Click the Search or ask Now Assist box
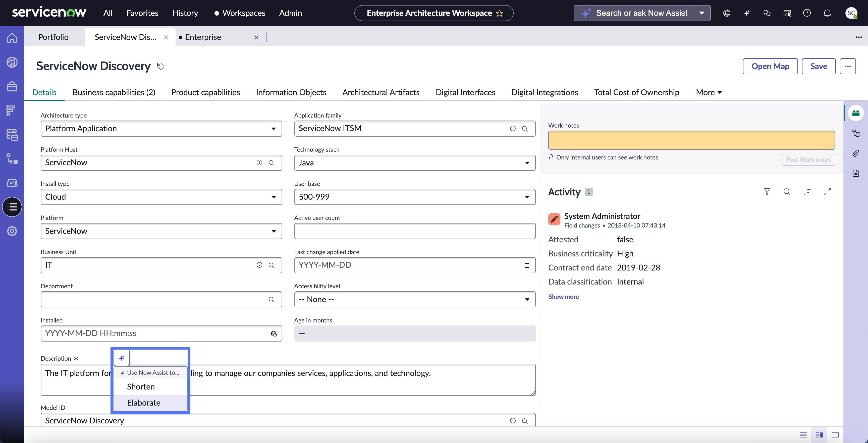Image resolution: width=868 pixels, height=443 pixels. (633, 13)
